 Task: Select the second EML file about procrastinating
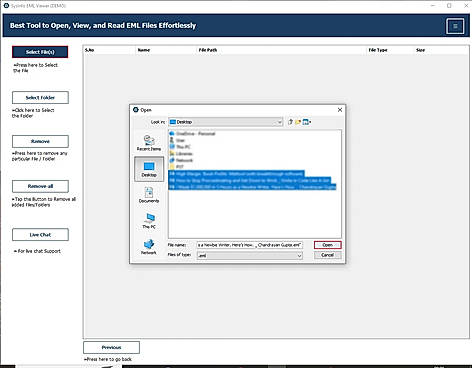[249, 180]
